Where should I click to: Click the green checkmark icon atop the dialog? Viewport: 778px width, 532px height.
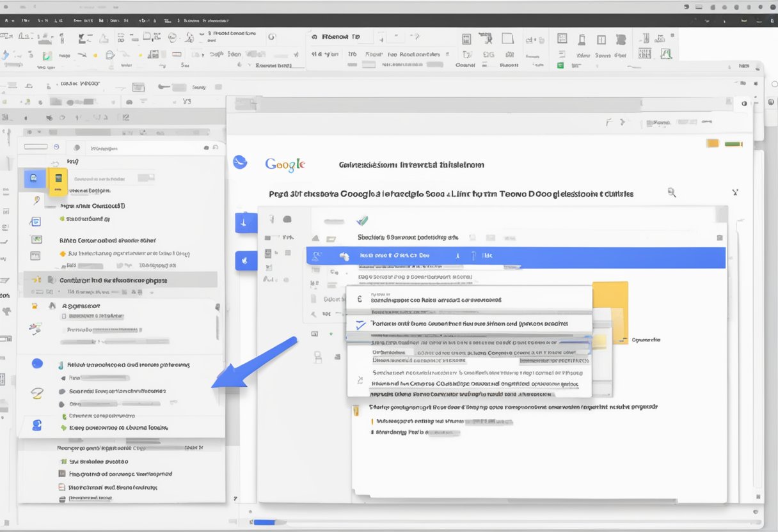(362, 221)
